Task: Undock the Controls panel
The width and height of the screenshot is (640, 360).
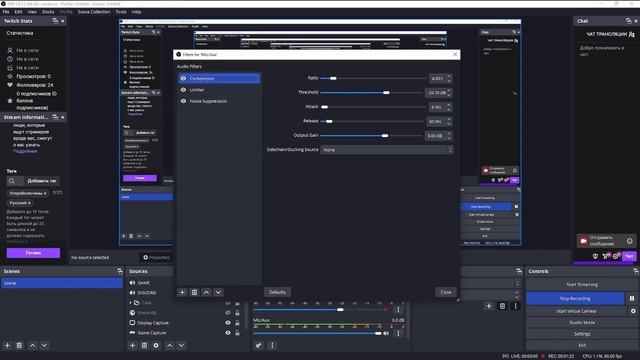Action: [x=636, y=271]
